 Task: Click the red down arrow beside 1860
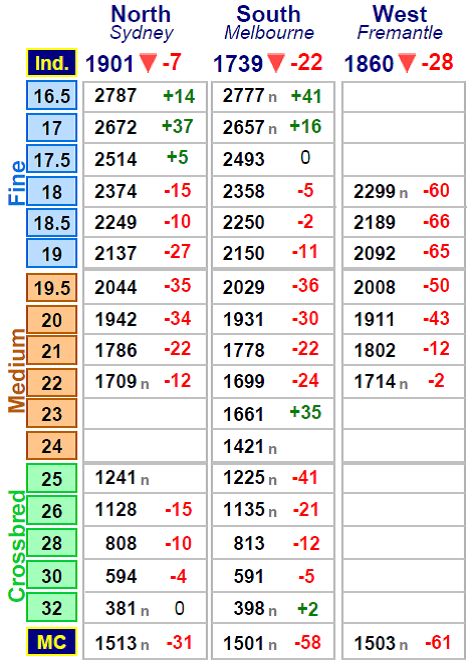(407, 63)
